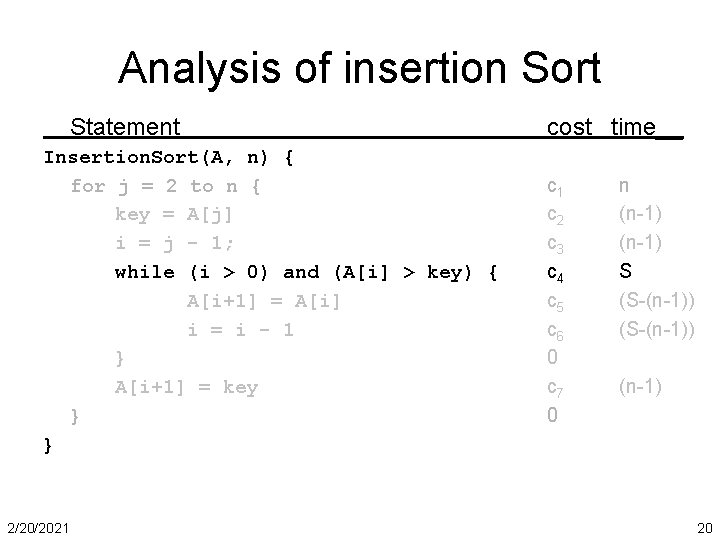
Task: Click the while loop condition line
Action: pos(305,272)
